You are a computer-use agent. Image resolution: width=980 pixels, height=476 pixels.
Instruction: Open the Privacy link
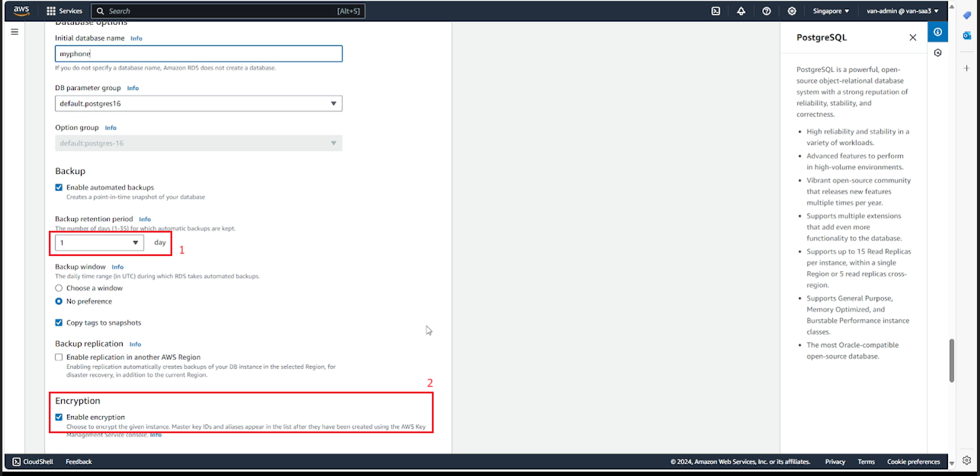(x=835, y=462)
